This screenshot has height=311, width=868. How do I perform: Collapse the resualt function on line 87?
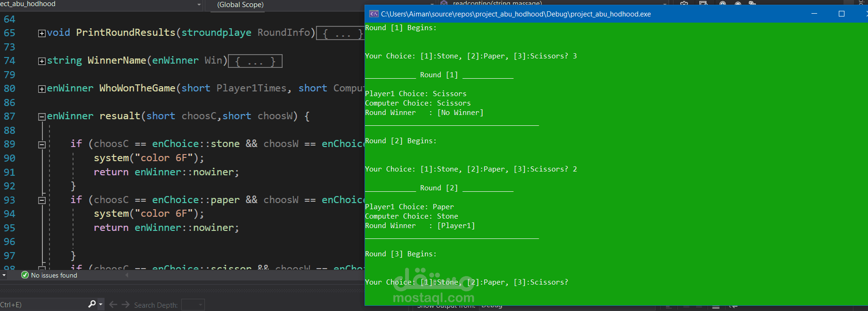(42, 117)
